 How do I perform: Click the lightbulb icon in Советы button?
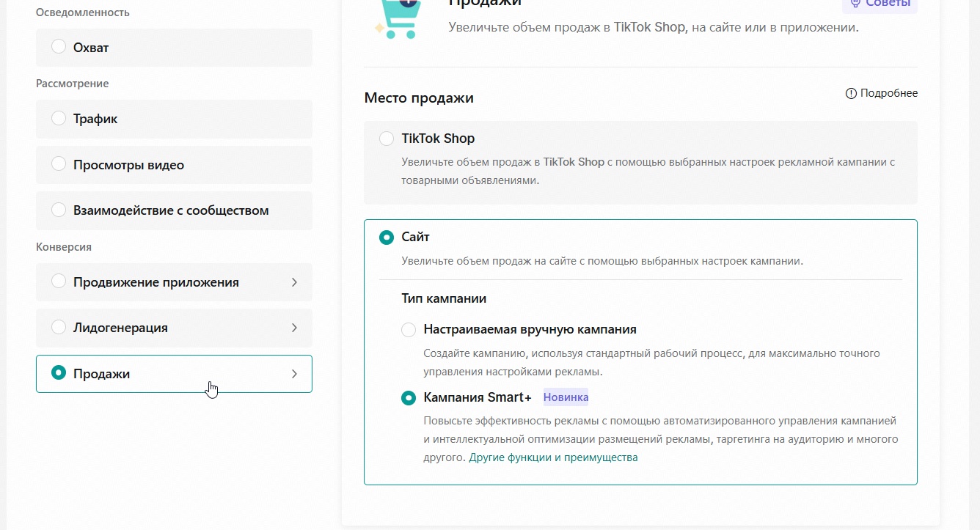click(x=855, y=4)
